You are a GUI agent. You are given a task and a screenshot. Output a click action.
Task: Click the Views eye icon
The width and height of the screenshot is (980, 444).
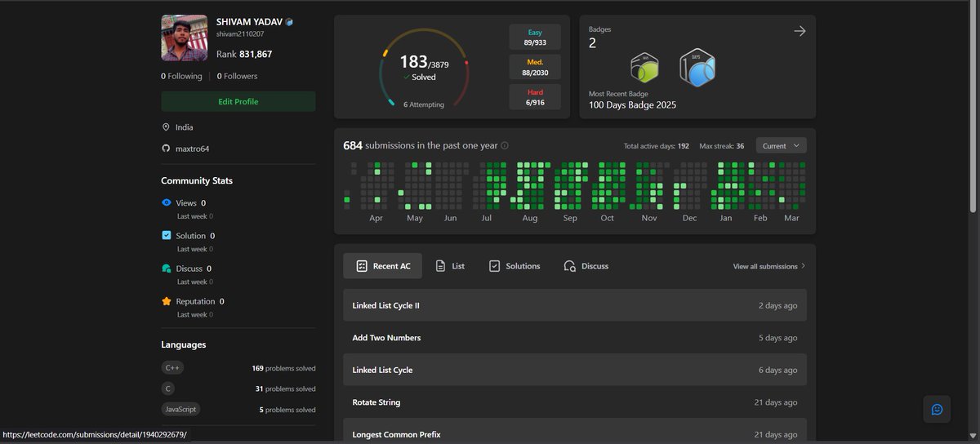(x=167, y=202)
